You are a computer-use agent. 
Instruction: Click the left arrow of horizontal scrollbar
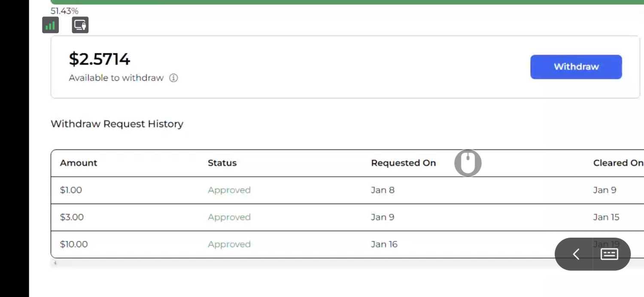click(x=55, y=263)
